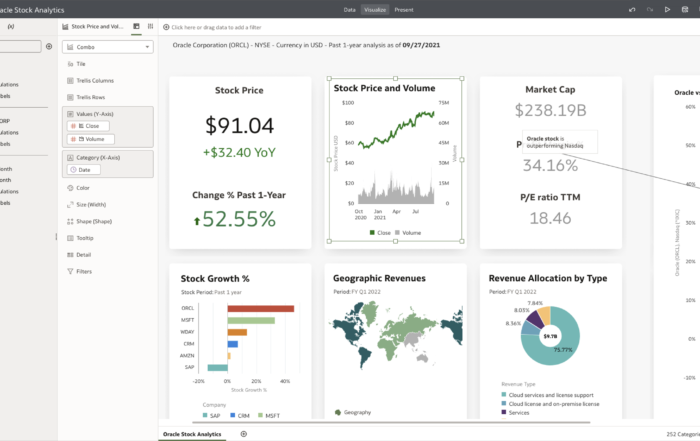Click the Services legend entry
Image resolution: width=700 pixels, height=441 pixels.
(x=515, y=413)
